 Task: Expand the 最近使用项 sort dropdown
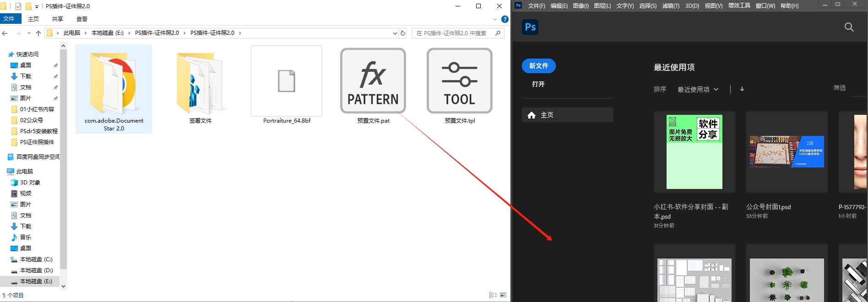pos(698,89)
